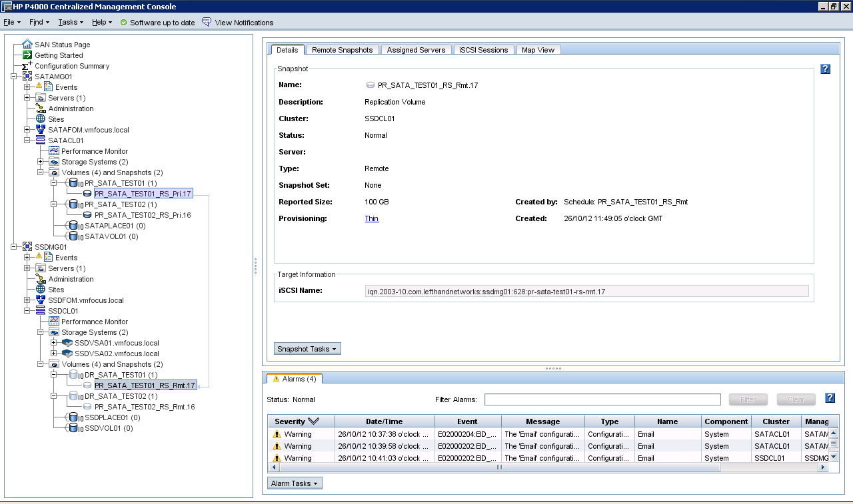Expand the Events node under SATAMG01
This screenshot has height=504, width=853.
(x=27, y=87)
